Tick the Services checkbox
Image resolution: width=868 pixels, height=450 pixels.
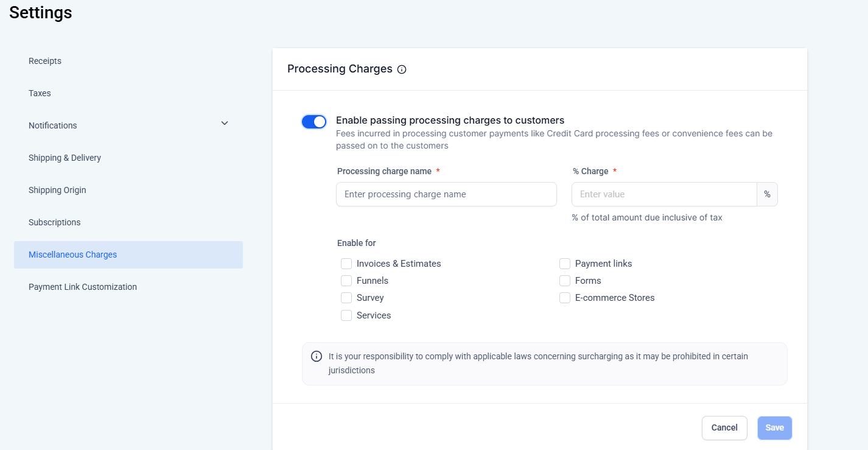346,315
